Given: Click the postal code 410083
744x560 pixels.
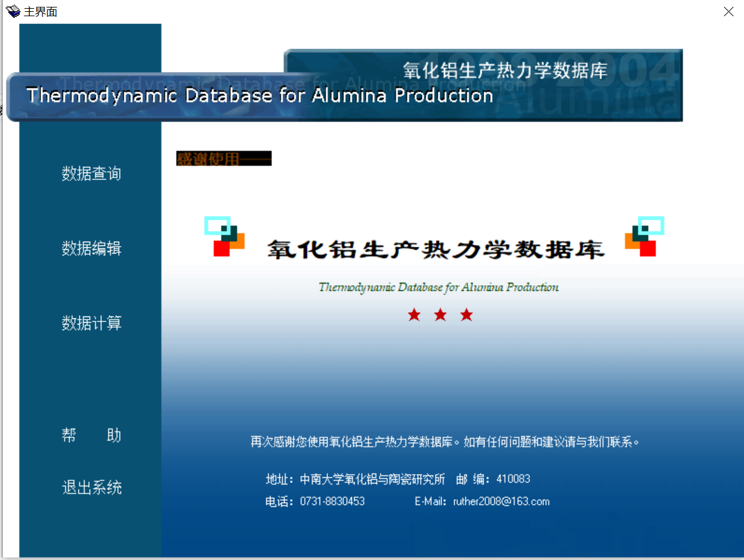Looking at the screenshot, I should point(513,479).
